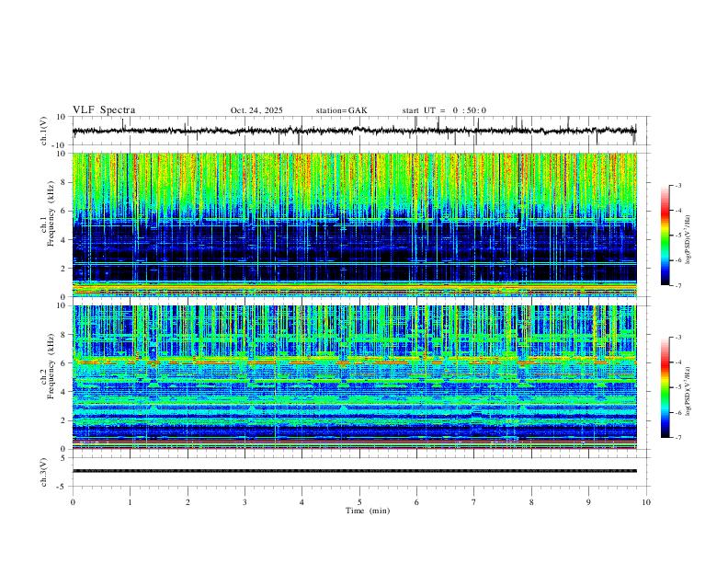Image resolution: width=728 pixels, height=563 pixels.
Task: Click the "6" kHz tick on ch.2 axis
Action: pyautogui.click(x=63, y=362)
